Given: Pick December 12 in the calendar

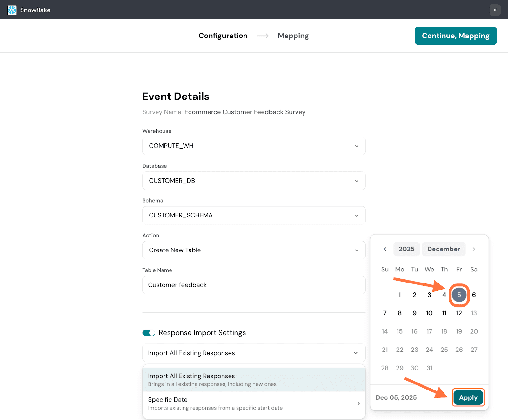Looking at the screenshot, I should point(459,313).
